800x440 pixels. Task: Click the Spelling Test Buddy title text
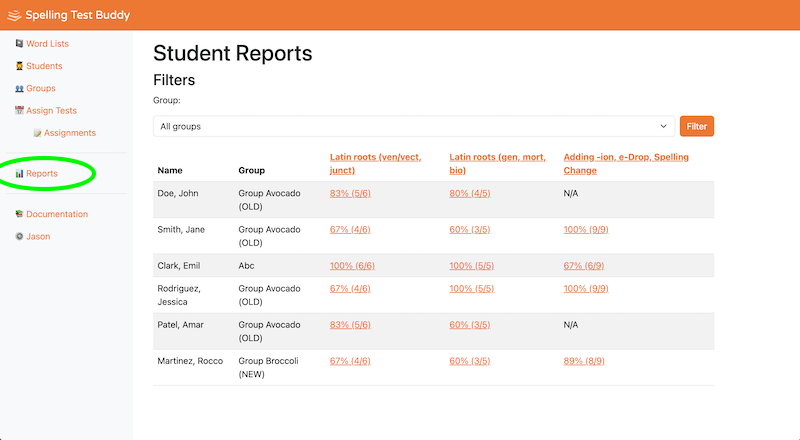(x=76, y=15)
